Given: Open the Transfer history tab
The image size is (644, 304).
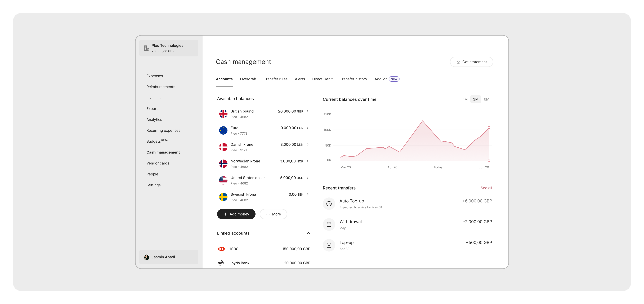Looking at the screenshot, I should 353,79.
